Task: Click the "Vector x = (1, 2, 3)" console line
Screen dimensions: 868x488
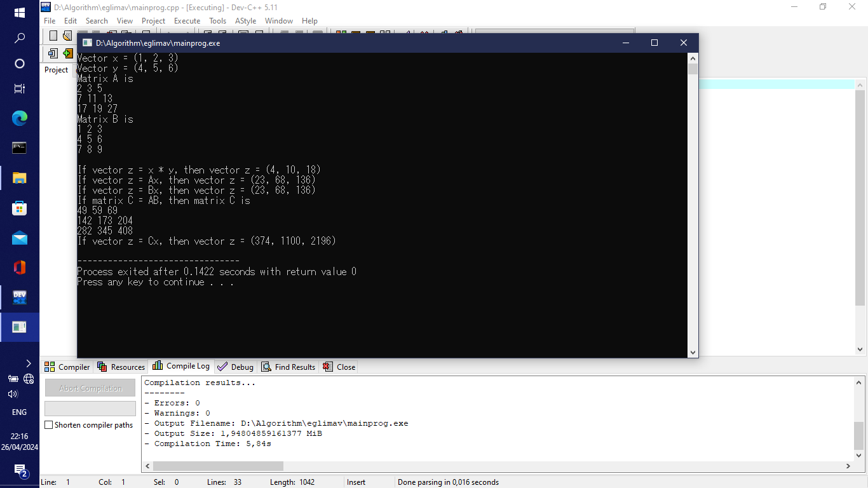Action: (x=128, y=58)
